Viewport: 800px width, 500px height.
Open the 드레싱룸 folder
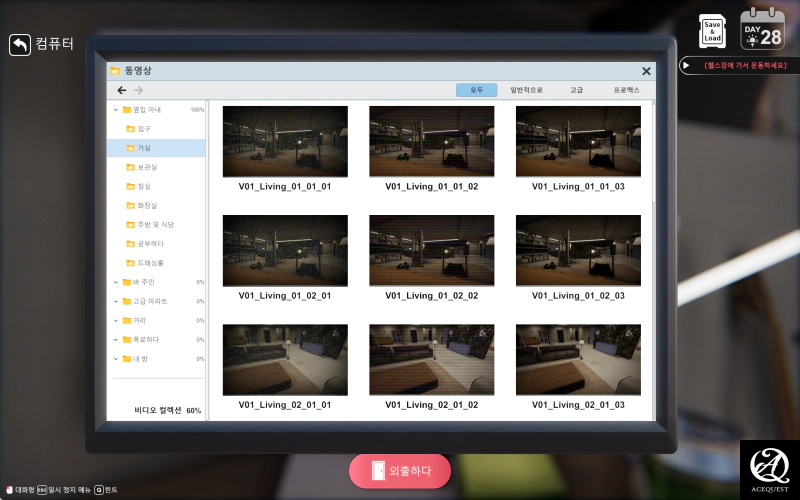[x=150, y=262]
